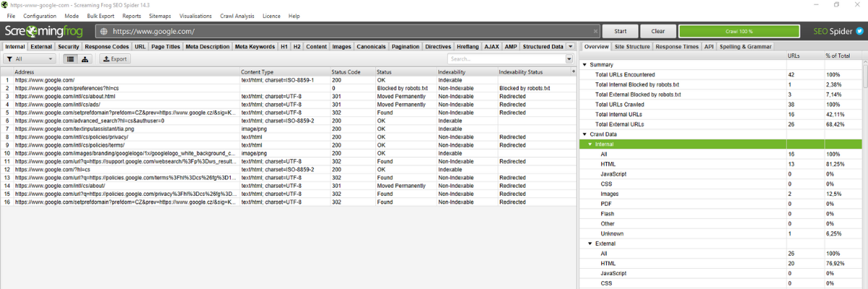The width and height of the screenshot is (868, 289).
Task: Click the Start crawl button
Action: (x=621, y=32)
